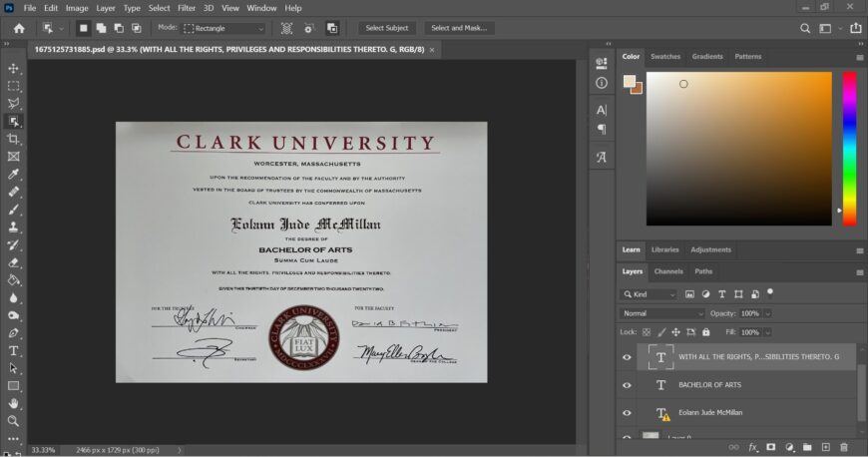Screen dimensions: 868x457
Task: Select the Path Selection tool
Action: coord(13,368)
